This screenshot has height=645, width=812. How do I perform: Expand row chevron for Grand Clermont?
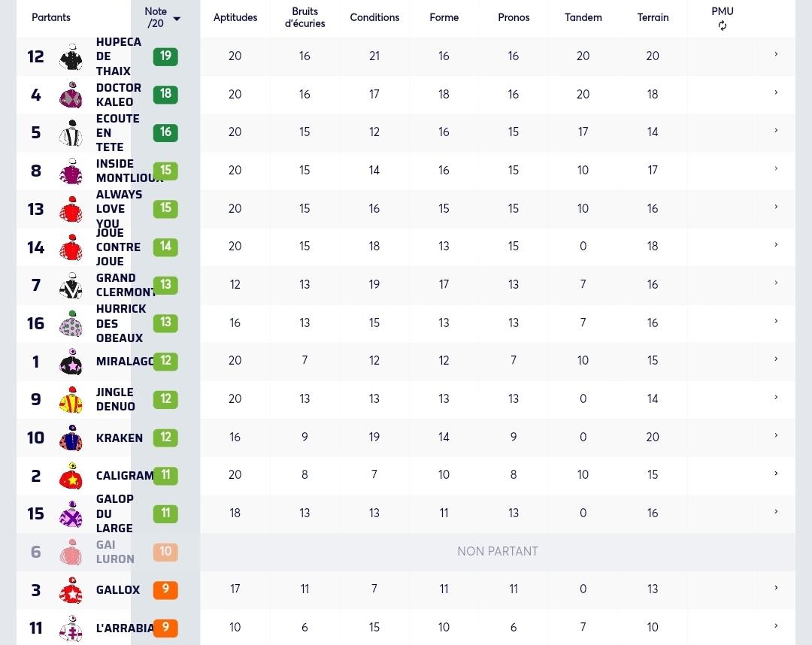click(776, 283)
